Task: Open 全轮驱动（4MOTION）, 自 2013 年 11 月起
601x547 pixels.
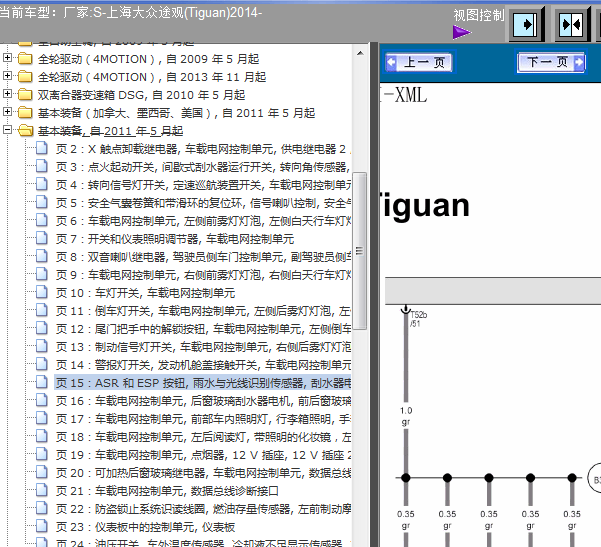Action: 152,77
